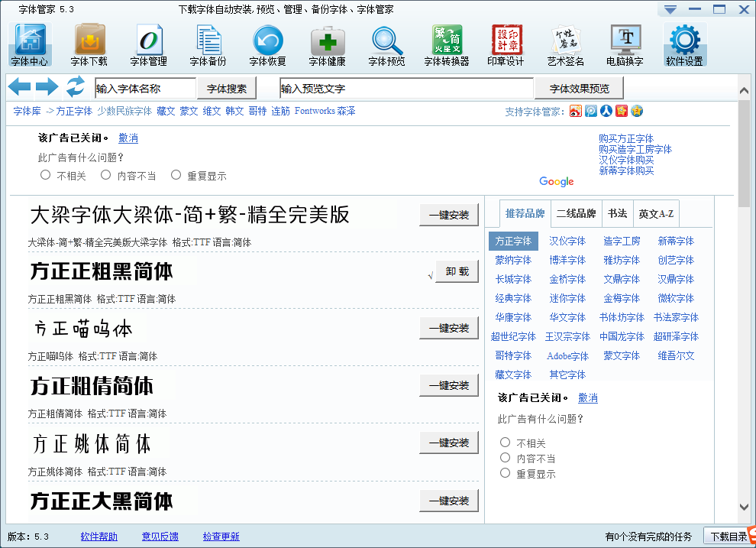Screen dimensions: 756x548
Task: Select 内容不当 radio in top ad feedback
Action: coord(105,175)
